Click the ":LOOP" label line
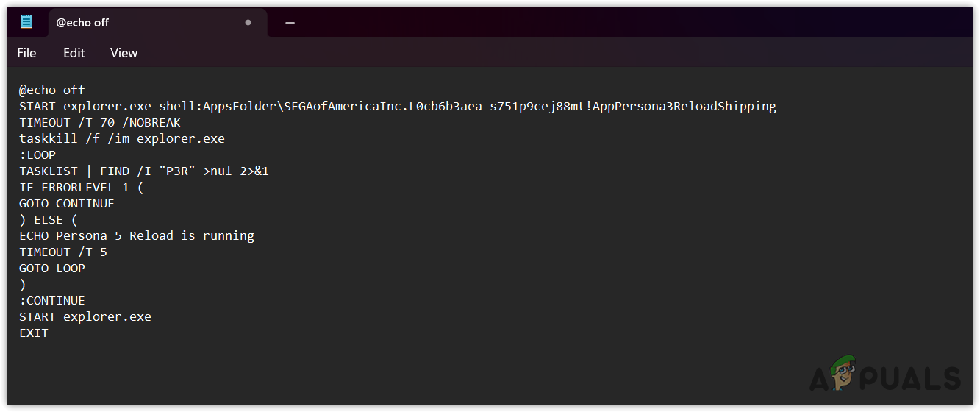 click(x=37, y=154)
